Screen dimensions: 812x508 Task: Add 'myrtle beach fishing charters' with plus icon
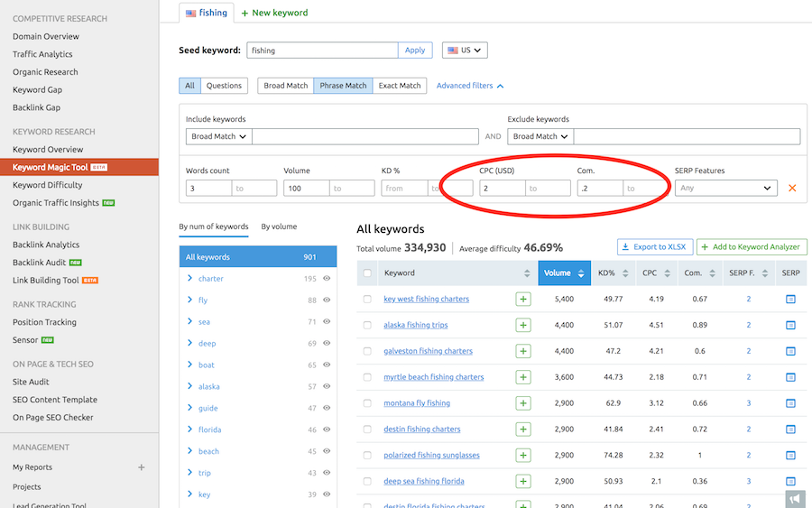coord(523,377)
